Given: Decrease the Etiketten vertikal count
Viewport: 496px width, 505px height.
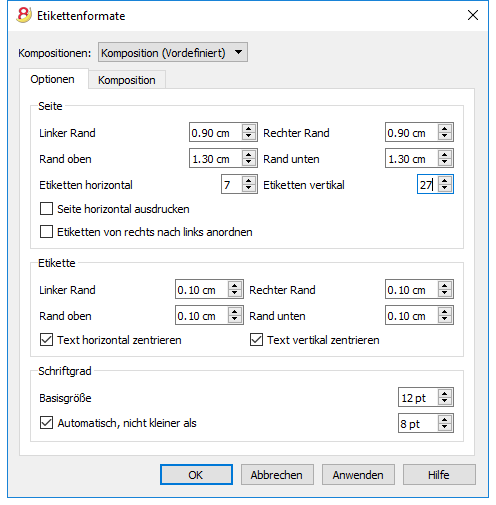Looking at the screenshot, I should tap(445, 188).
